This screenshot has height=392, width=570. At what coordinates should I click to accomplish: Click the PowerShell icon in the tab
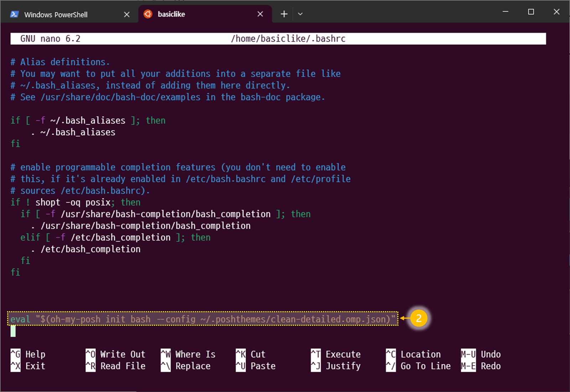point(15,15)
